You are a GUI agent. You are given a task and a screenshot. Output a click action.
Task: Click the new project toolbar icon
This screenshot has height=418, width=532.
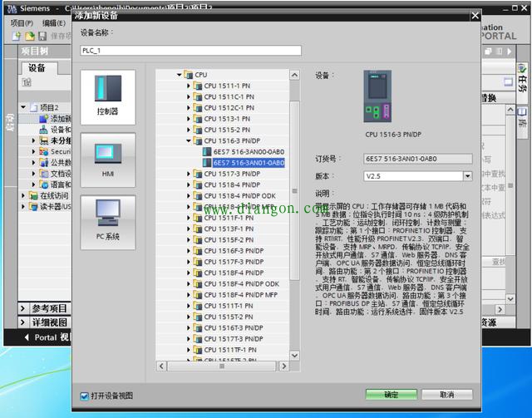pos(16,37)
